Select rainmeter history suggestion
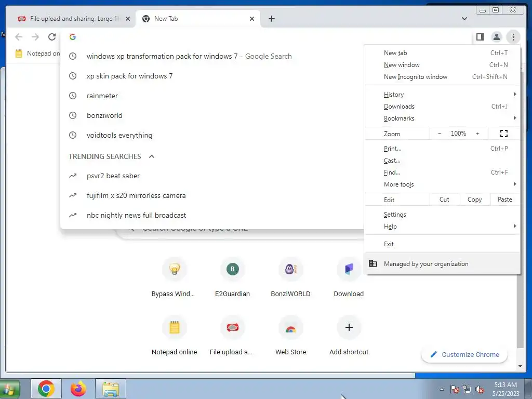The height and width of the screenshot is (399, 532). [x=212, y=96]
